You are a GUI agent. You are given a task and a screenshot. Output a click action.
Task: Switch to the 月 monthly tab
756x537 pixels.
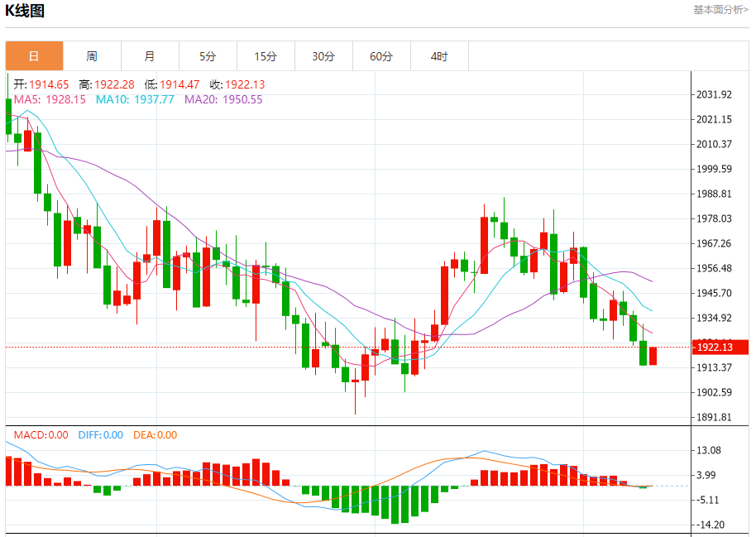150,56
